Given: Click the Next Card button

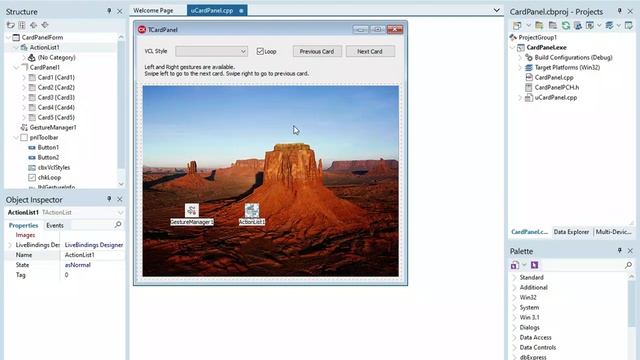Looking at the screenshot, I should coord(370,51).
